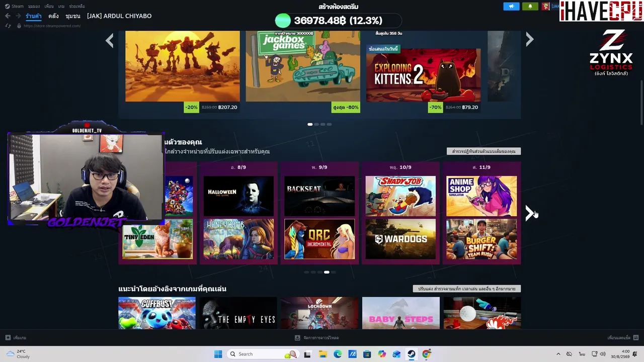Image resolution: width=644 pixels, height=362 pixels.
Task: Open Microsoft Store from the taskbar
Action: [367, 354]
